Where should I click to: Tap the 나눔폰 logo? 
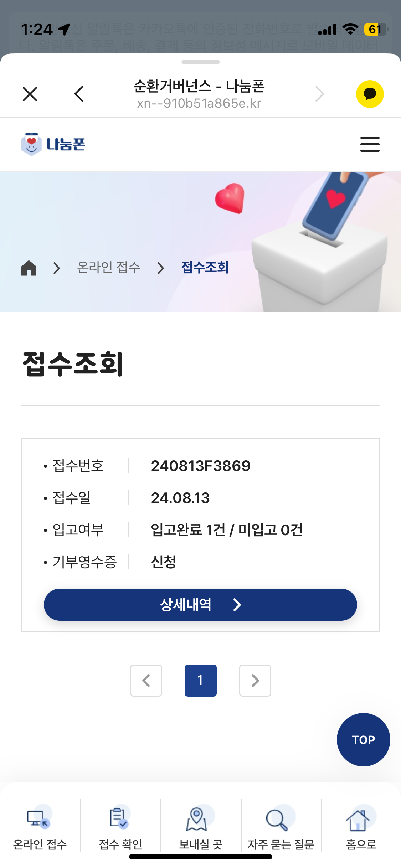pos(53,144)
